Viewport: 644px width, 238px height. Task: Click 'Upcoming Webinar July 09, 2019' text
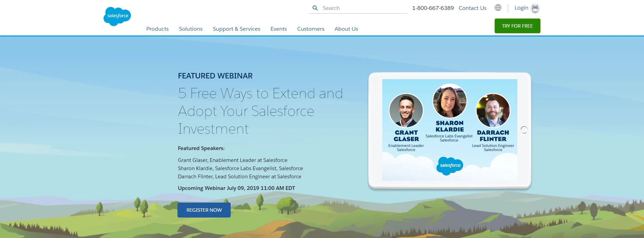click(236, 188)
